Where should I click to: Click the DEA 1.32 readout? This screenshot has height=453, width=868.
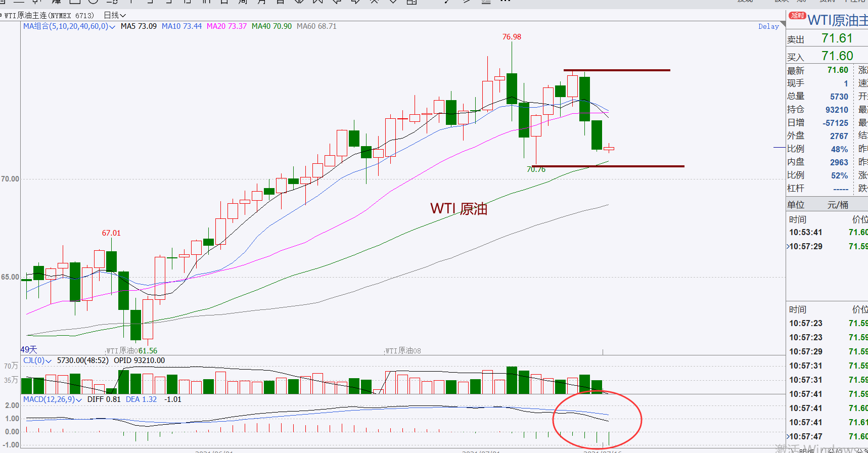[x=142, y=399]
